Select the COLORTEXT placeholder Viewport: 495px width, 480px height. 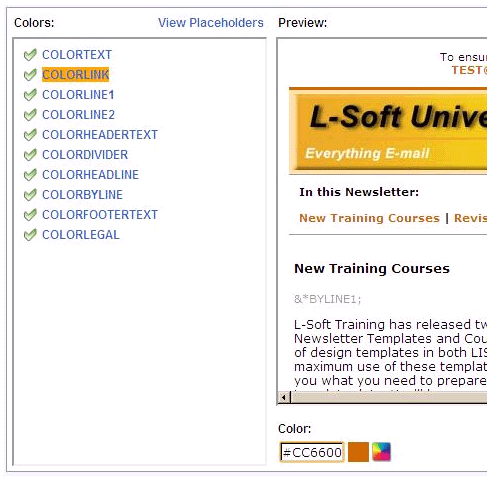(77, 55)
